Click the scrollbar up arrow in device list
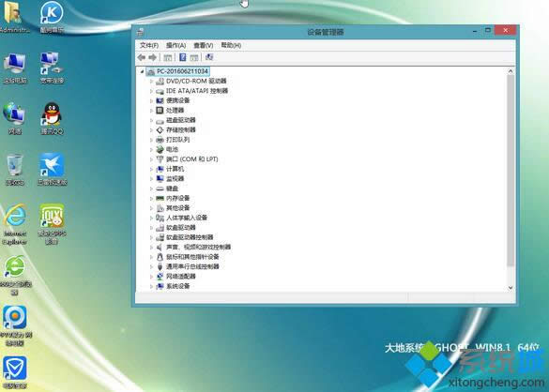Screen dimensions: 549x392 [x=511, y=71]
